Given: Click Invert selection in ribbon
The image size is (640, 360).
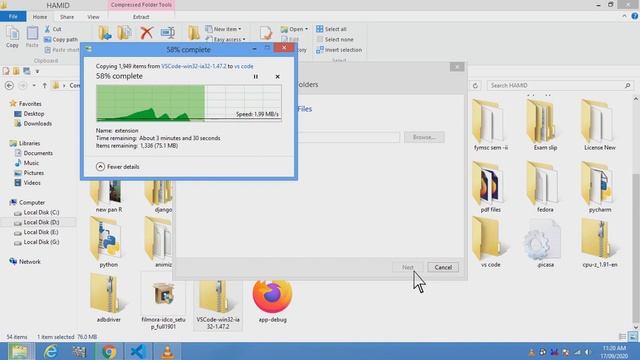Looking at the screenshot, I should (339, 50).
